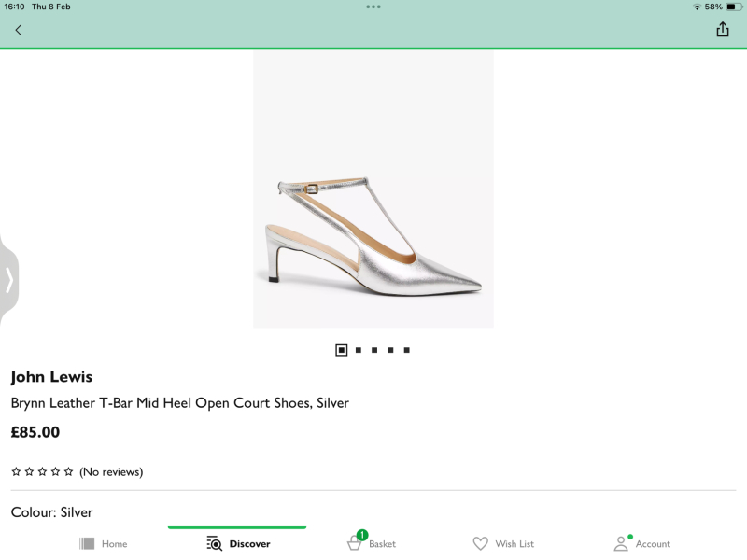Open the silver shoe product image
Screen dimensions: 747x560
tap(373, 189)
